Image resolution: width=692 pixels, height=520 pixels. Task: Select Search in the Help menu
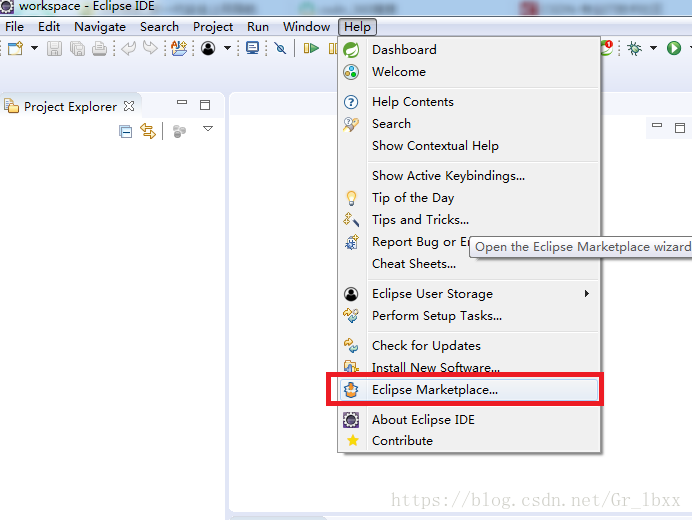point(469,124)
